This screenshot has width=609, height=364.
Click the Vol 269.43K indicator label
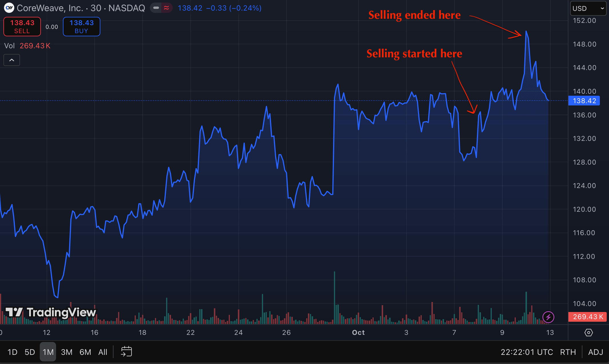point(27,46)
